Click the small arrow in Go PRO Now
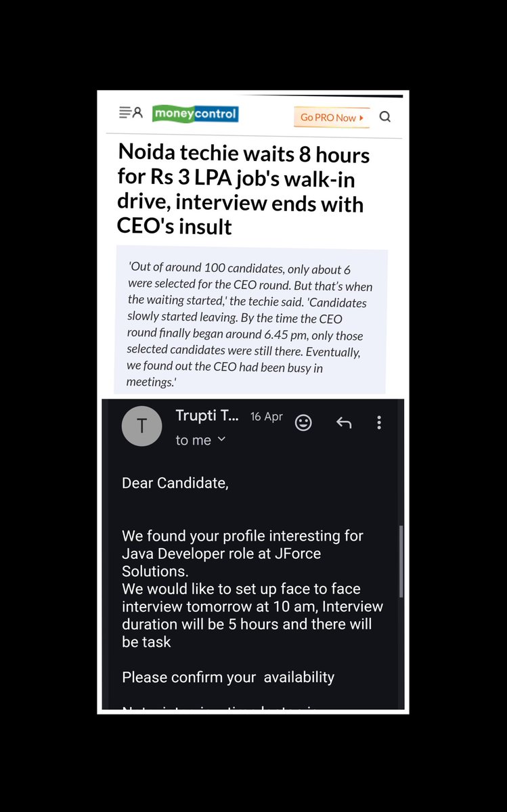This screenshot has width=507, height=812. [361, 118]
